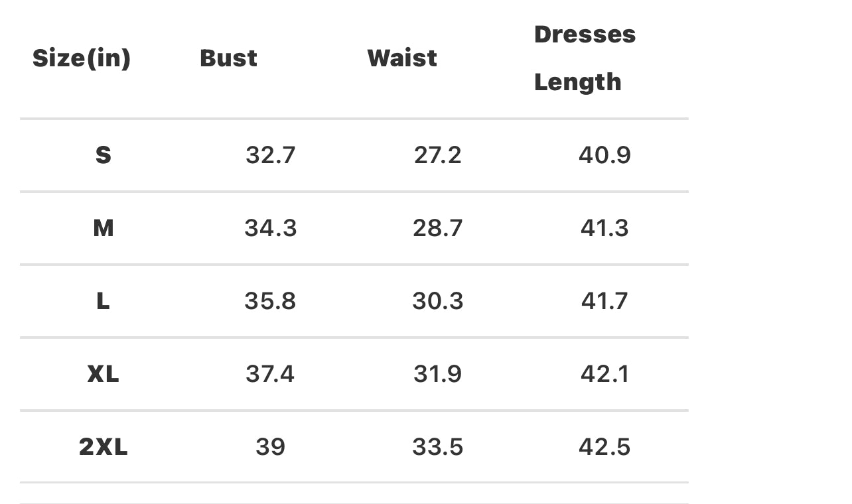852x504 pixels.
Task: Select the L size row label
Action: coord(103,301)
